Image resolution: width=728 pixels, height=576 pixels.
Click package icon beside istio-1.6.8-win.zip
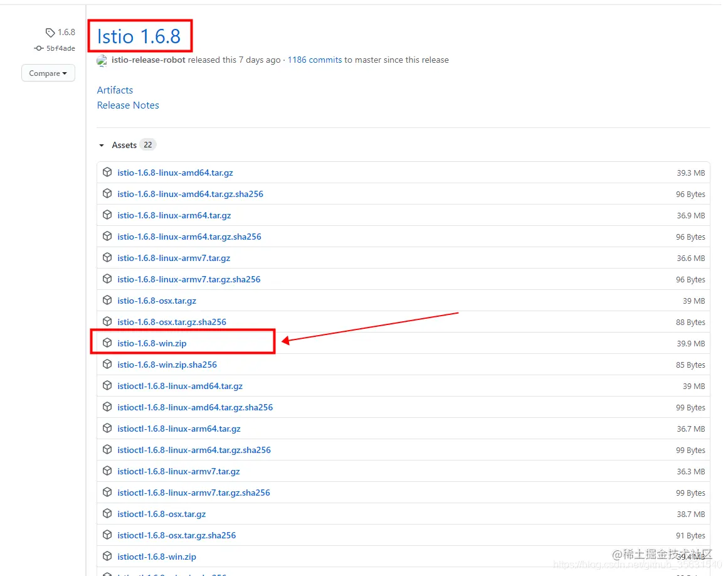(x=107, y=343)
